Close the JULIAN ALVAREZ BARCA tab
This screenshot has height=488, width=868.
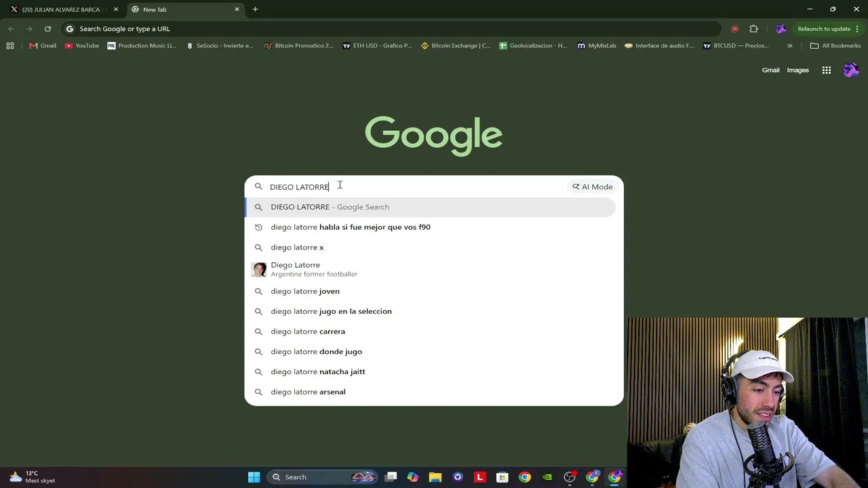pos(116,9)
